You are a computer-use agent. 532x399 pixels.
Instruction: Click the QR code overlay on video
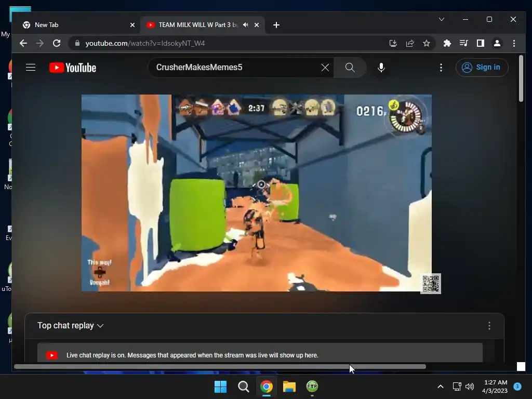(431, 284)
